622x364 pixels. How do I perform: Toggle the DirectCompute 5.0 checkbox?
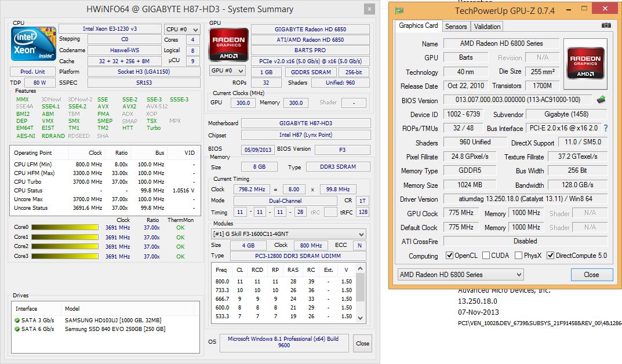[x=550, y=256]
